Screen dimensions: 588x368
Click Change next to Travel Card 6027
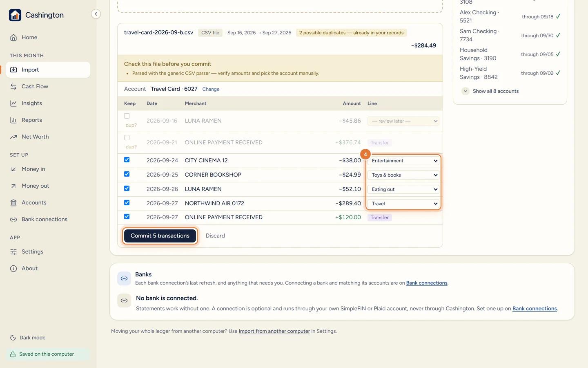[211, 89]
